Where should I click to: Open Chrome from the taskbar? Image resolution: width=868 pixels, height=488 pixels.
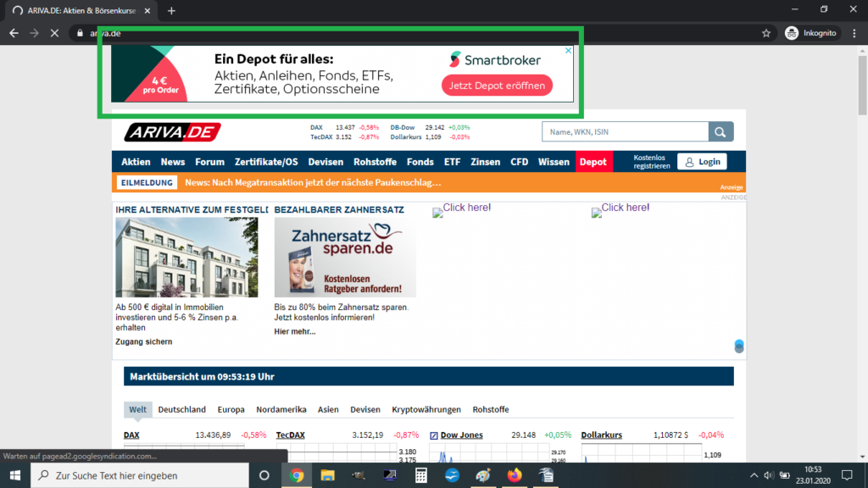pyautogui.click(x=297, y=475)
